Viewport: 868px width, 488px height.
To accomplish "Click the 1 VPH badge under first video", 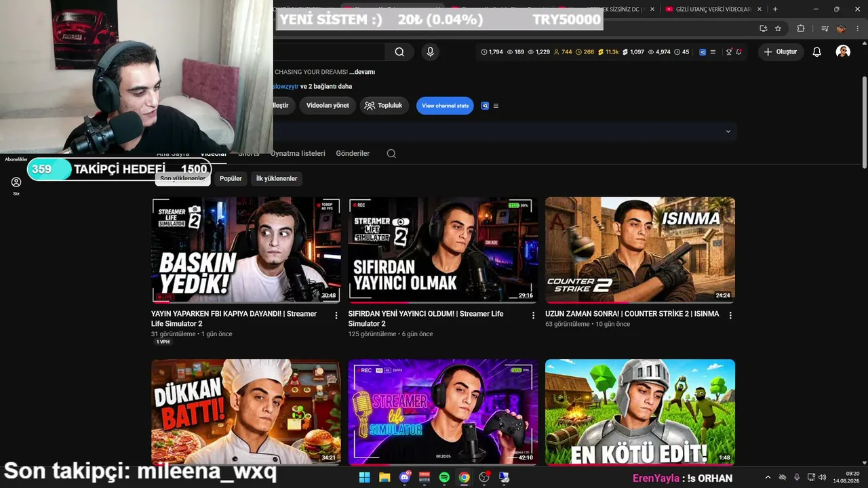I will point(163,342).
